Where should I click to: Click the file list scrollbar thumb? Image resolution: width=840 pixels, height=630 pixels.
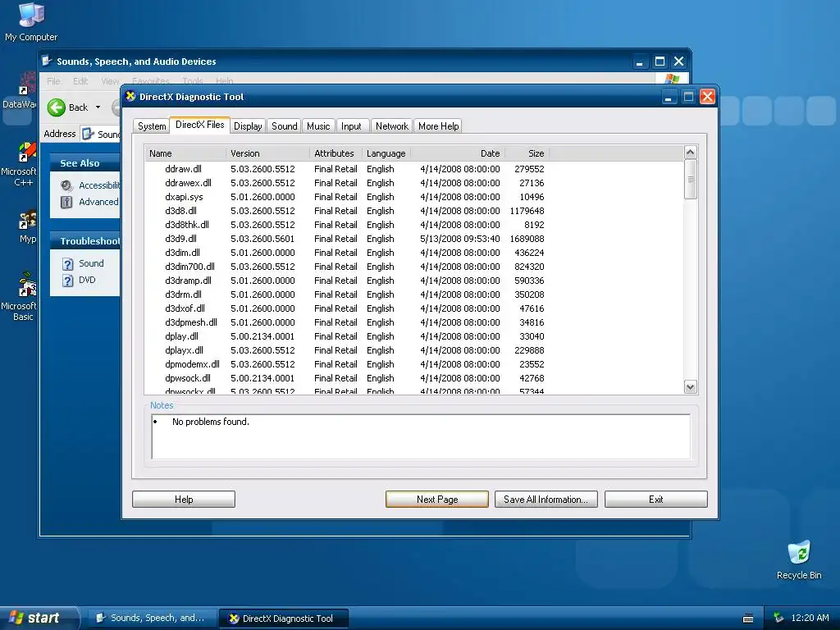coord(691,180)
